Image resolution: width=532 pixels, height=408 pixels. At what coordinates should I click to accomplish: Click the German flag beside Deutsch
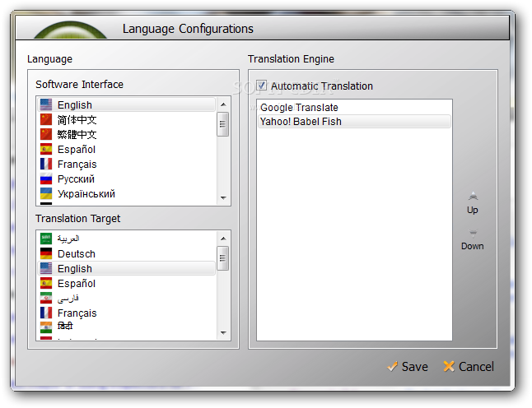[x=46, y=253]
